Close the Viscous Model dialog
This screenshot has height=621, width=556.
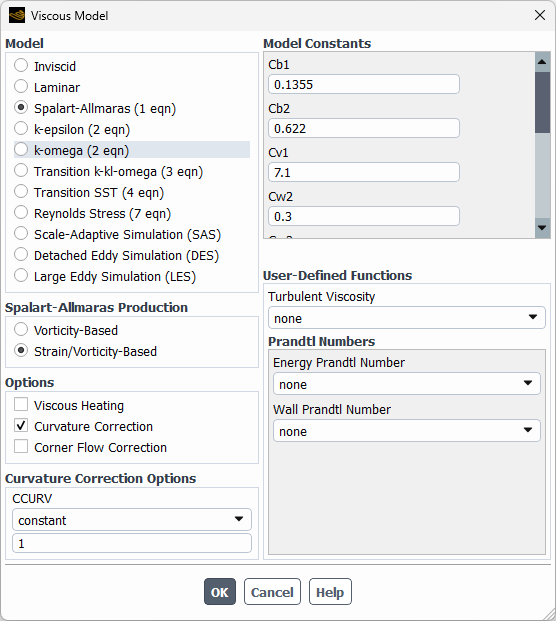pos(540,15)
